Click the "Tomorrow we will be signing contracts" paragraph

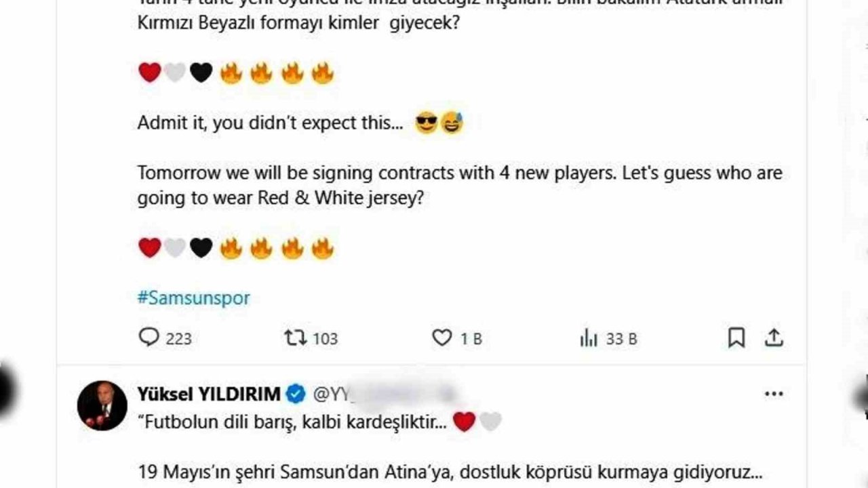460,186
